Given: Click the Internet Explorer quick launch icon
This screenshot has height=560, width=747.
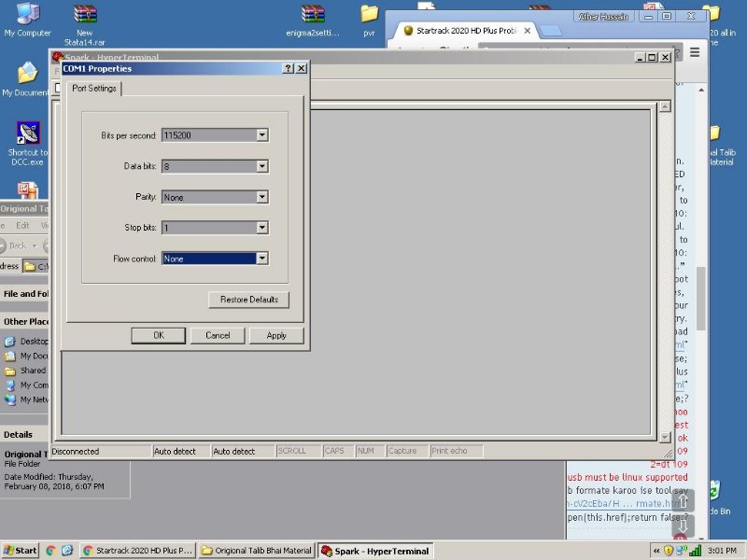Looking at the screenshot, I should pos(67,551).
